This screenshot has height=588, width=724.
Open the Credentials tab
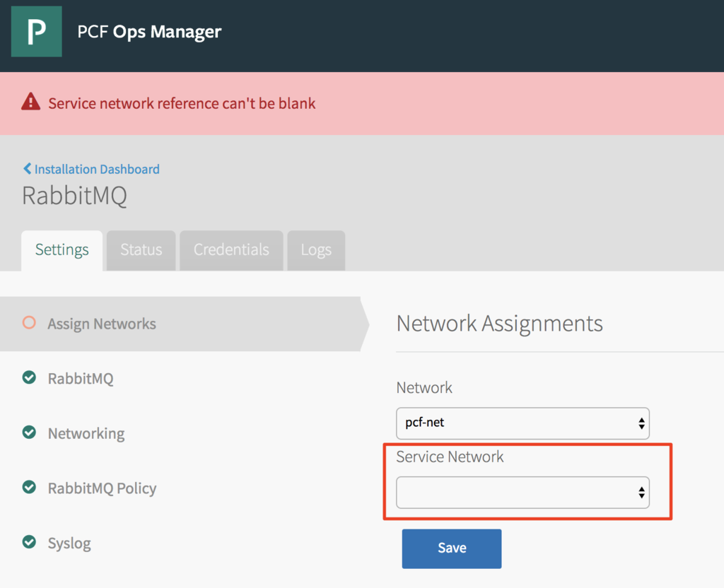[231, 250]
